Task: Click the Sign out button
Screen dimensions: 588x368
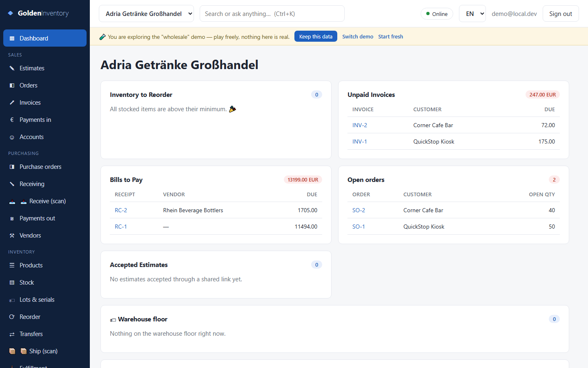Action: [561, 13]
